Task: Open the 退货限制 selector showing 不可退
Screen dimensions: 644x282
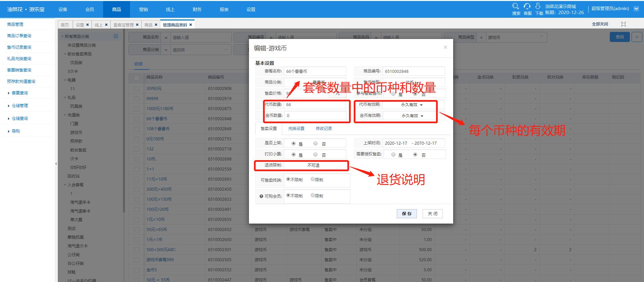Action: click(x=315, y=165)
